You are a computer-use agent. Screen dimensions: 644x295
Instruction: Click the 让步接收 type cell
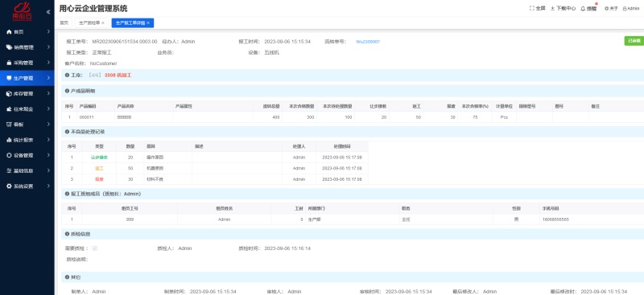[x=99, y=158]
